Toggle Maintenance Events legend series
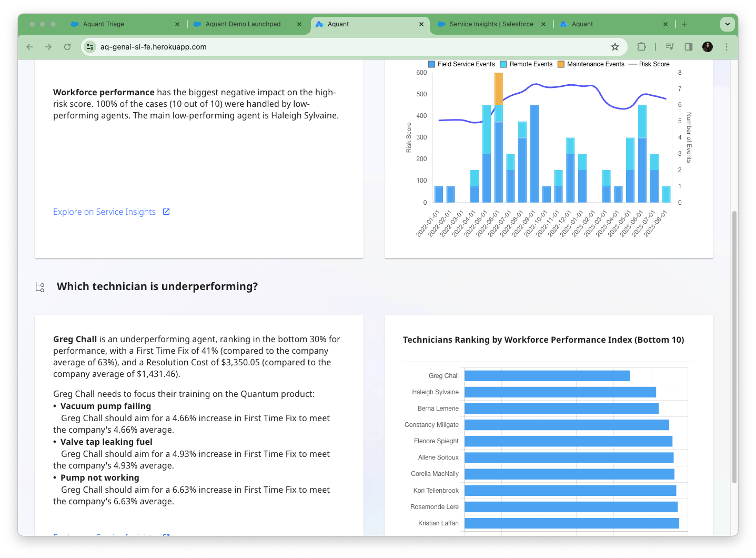756x558 pixels. [x=591, y=64]
